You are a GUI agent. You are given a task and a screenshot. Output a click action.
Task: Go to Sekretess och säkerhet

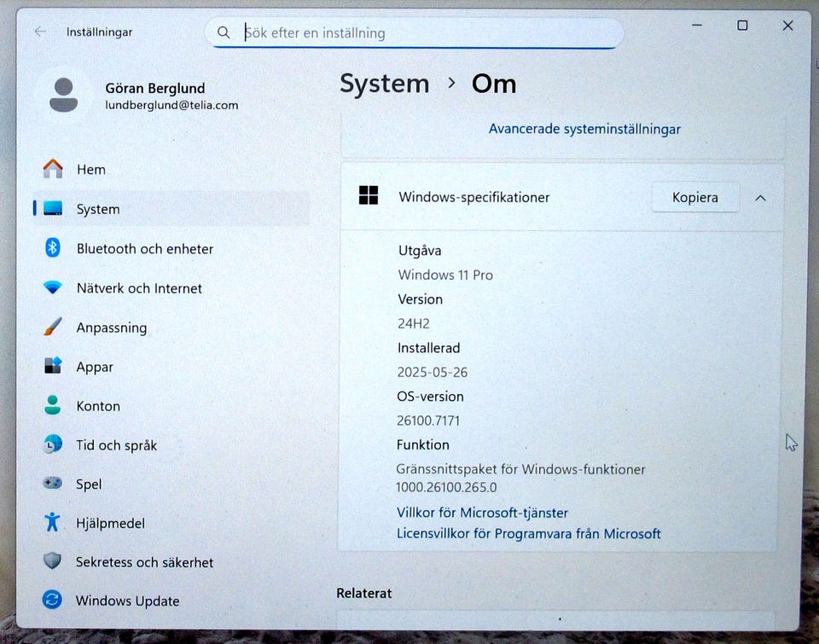(171, 562)
